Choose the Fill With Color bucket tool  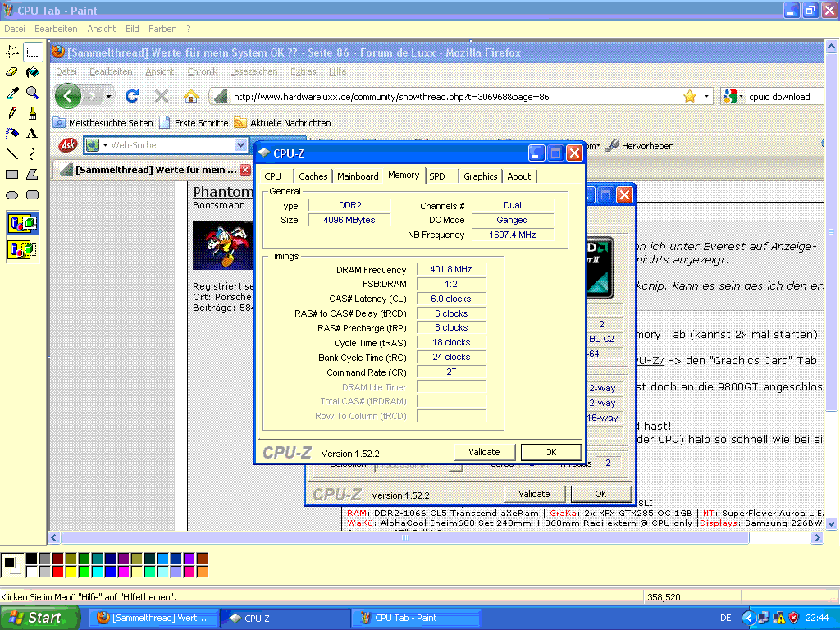33,72
